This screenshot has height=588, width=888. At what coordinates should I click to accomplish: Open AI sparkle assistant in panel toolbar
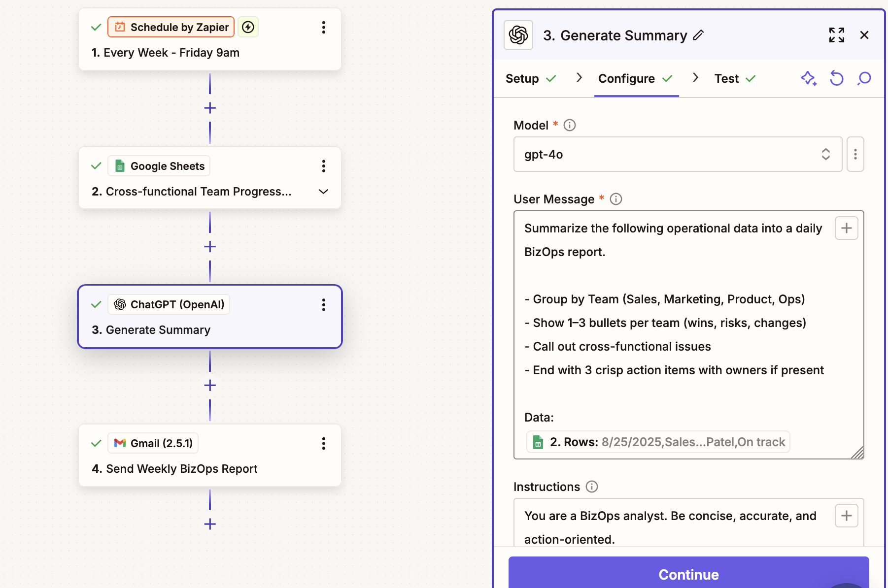point(809,78)
